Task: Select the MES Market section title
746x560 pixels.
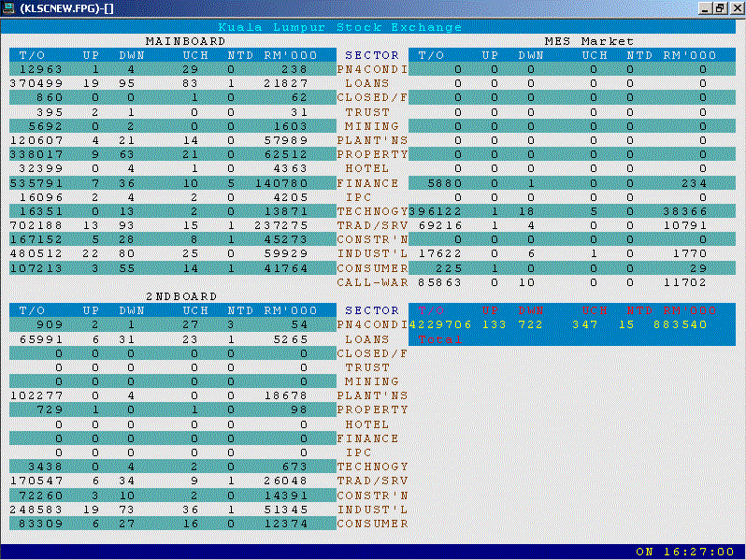Action: tap(589, 41)
